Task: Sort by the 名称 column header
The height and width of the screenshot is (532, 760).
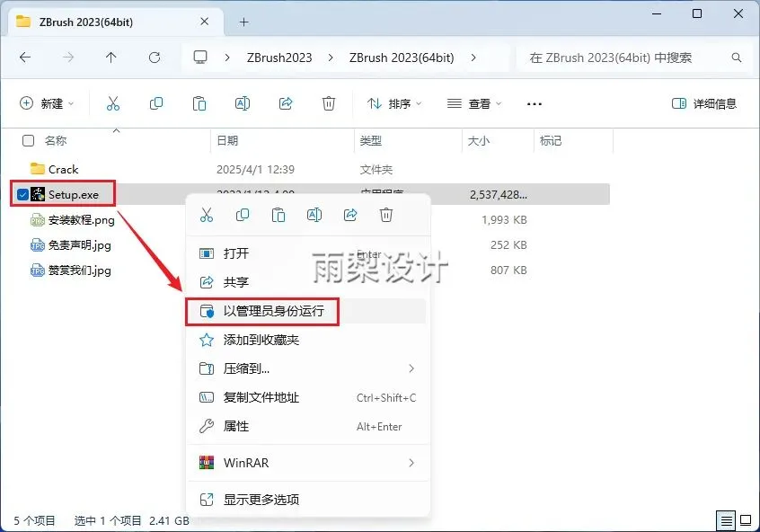Action: point(56,140)
